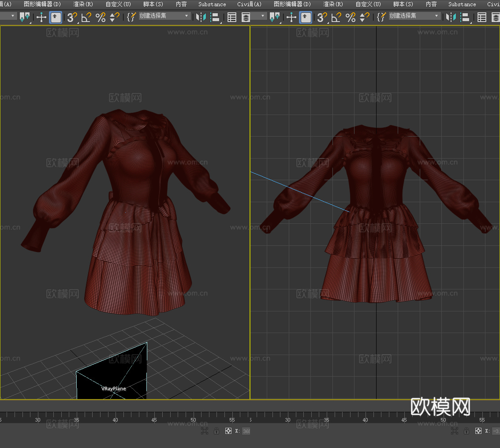
Task: Click frame 30 on left timeline
Action: point(37,420)
